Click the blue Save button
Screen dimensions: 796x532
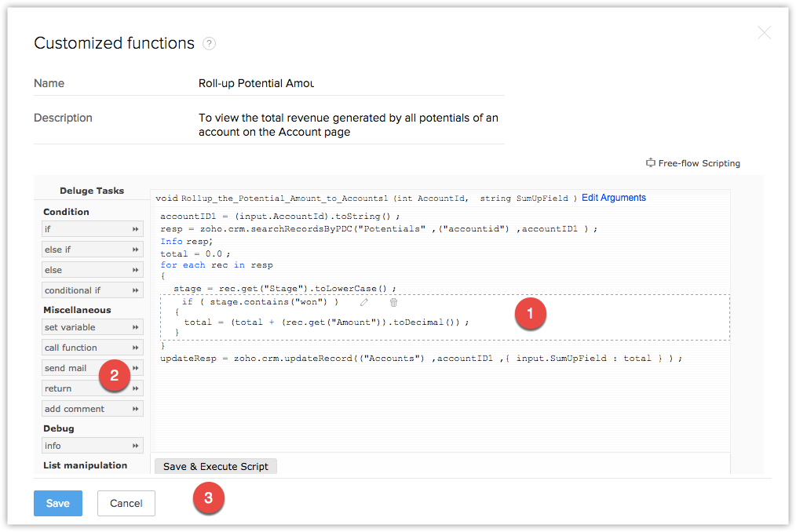pyautogui.click(x=58, y=503)
